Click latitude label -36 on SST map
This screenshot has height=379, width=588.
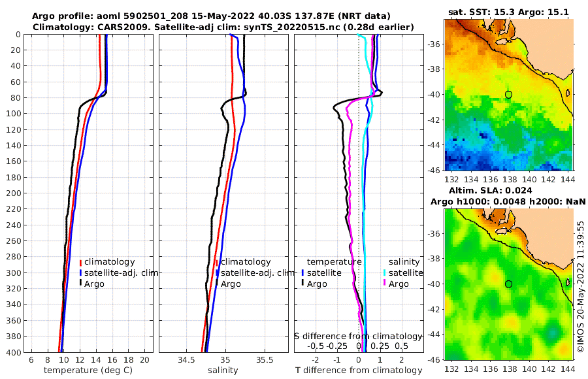(434, 44)
